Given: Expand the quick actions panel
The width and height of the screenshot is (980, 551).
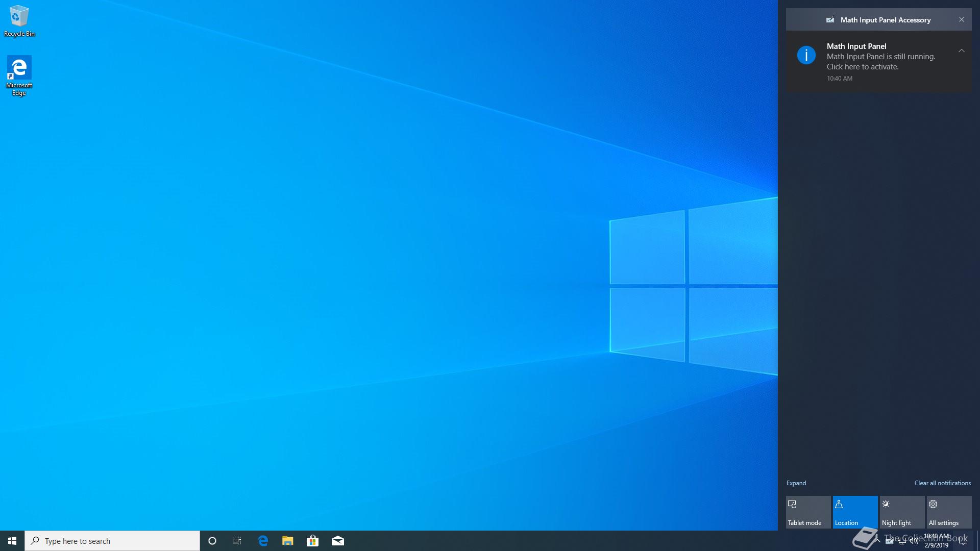Looking at the screenshot, I should (796, 483).
